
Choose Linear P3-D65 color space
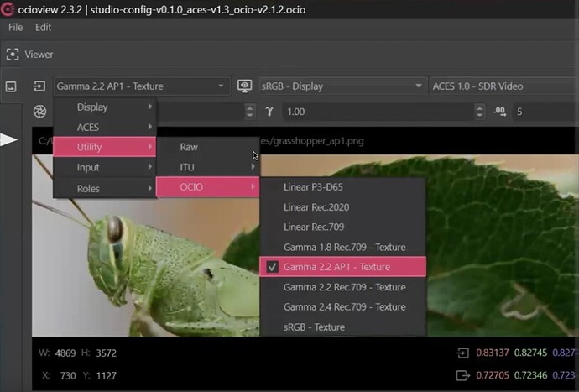(x=343, y=187)
